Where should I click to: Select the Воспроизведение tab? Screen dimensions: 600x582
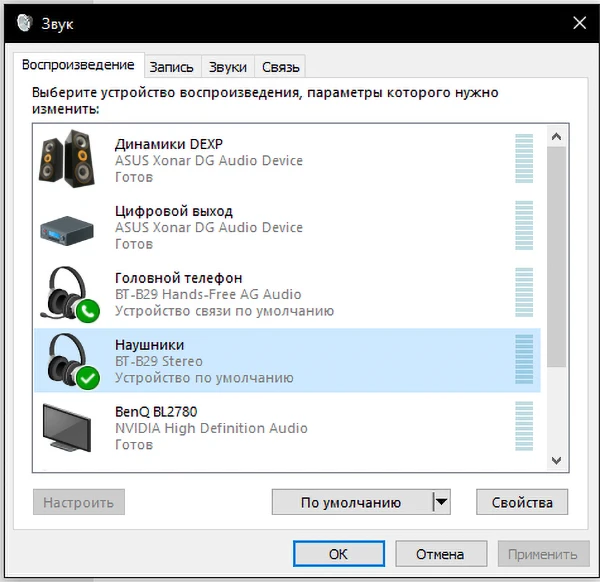click(x=78, y=65)
